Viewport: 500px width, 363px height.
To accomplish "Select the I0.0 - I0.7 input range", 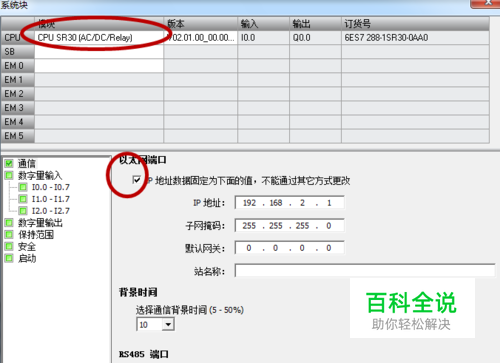I will 51,187.
